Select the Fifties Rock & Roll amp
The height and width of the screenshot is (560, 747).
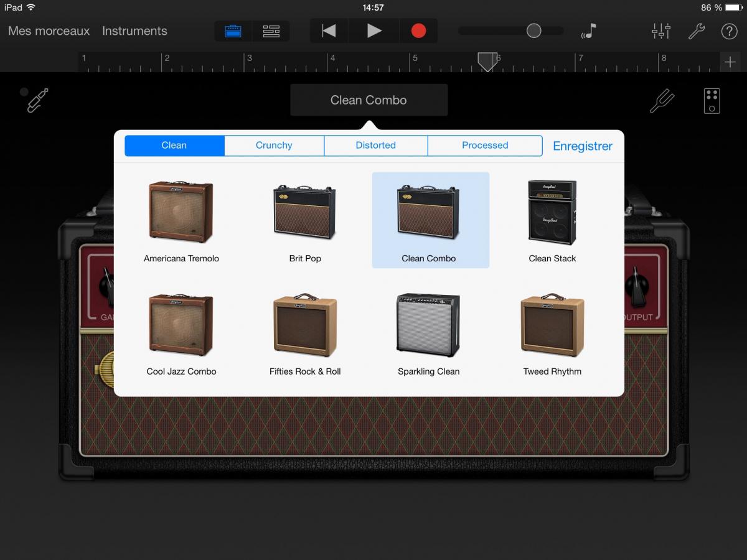tap(305, 335)
